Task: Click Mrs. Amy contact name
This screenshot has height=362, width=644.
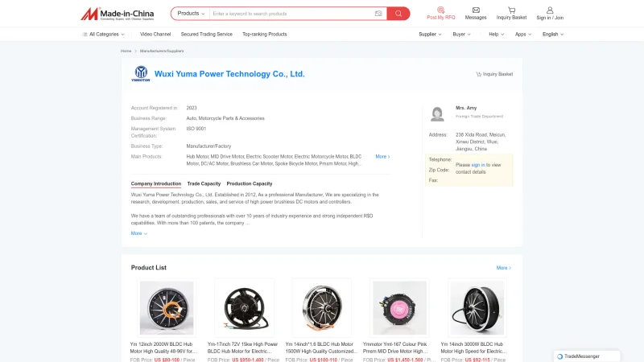Action: 466,108
